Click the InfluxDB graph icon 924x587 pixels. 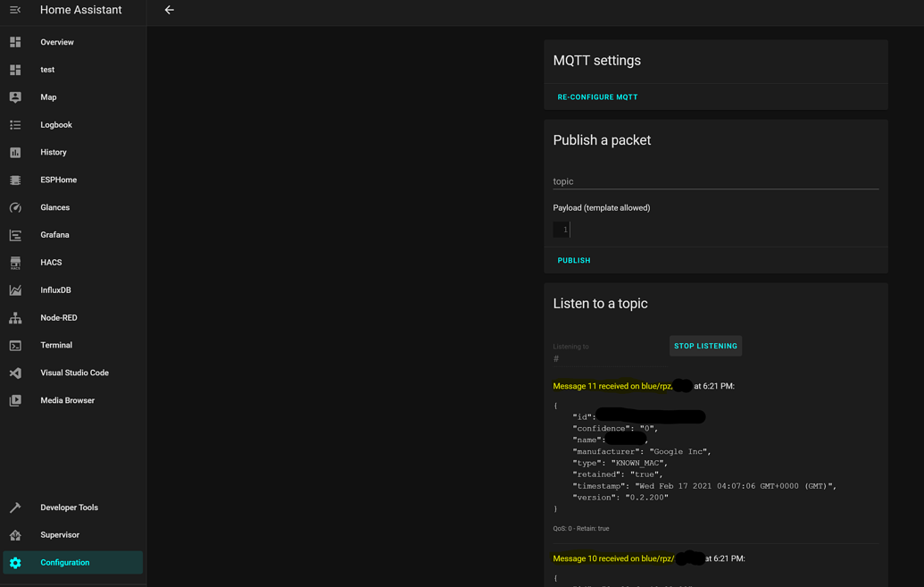coord(15,290)
